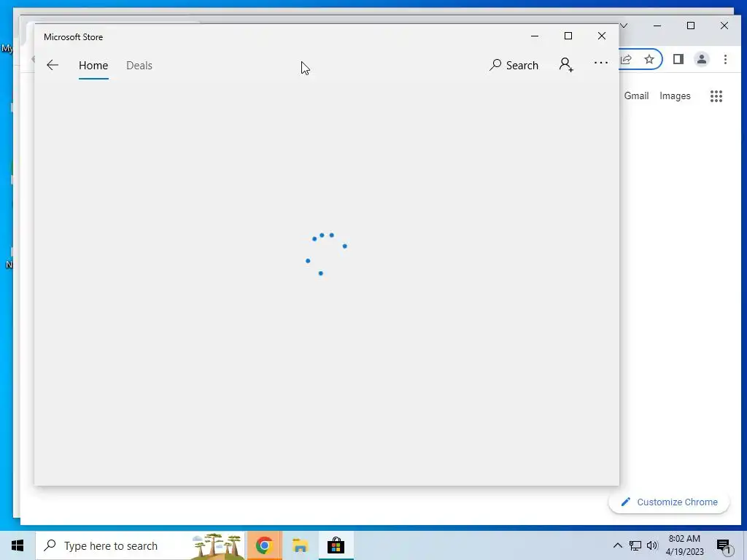This screenshot has width=747, height=560.
Task: Open the Home tab in Microsoft Store
Action: [x=93, y=65]
